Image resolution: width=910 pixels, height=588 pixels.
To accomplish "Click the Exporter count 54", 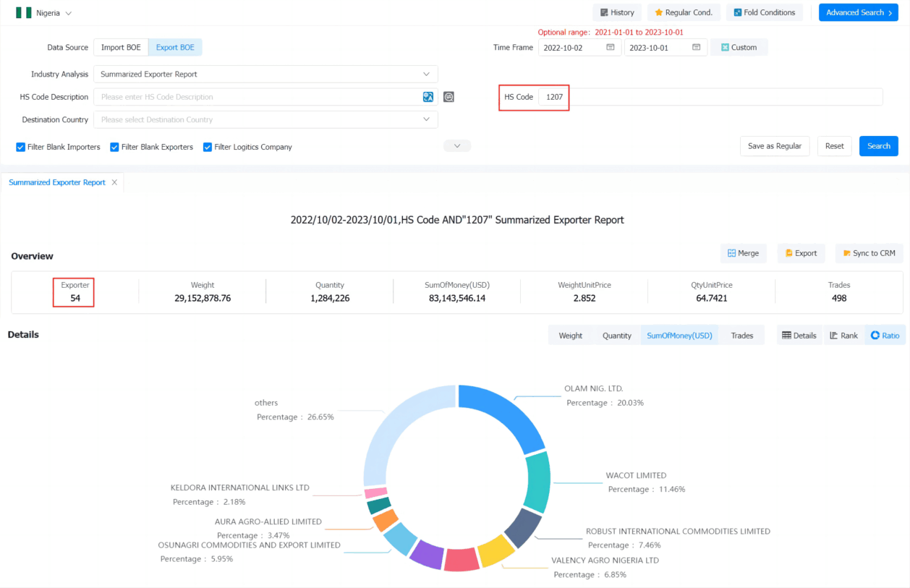I will 75,298.
